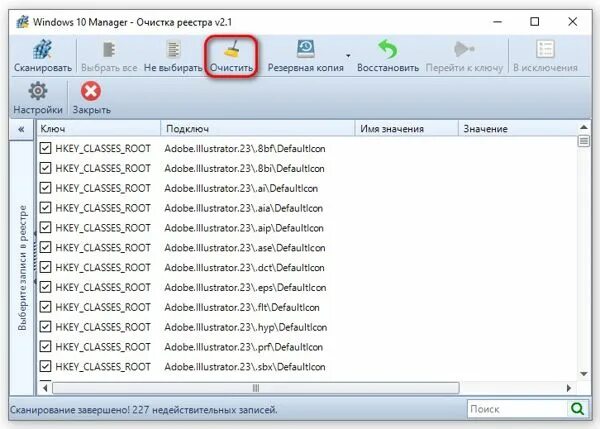This screenshot has height=429, width=600.
Task: Uncheck the .prf\DefaultIcon row checkbox
Action: [x=45, y=347]
